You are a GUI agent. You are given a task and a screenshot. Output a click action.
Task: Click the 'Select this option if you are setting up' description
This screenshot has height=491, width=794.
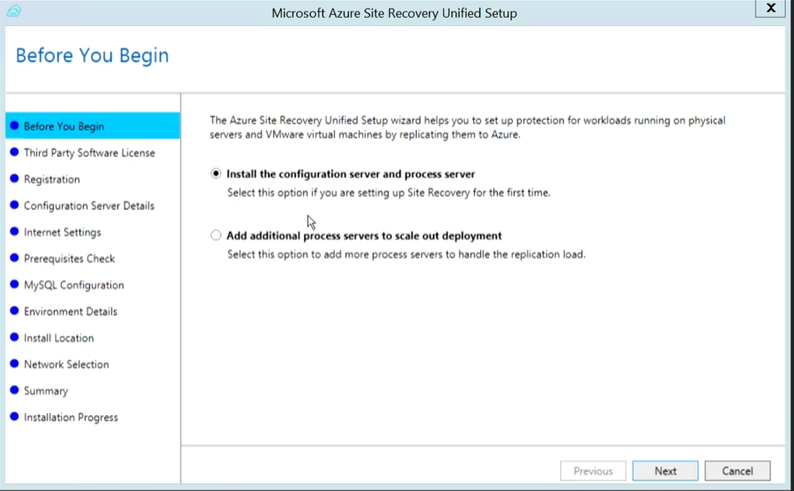point(388,192)
